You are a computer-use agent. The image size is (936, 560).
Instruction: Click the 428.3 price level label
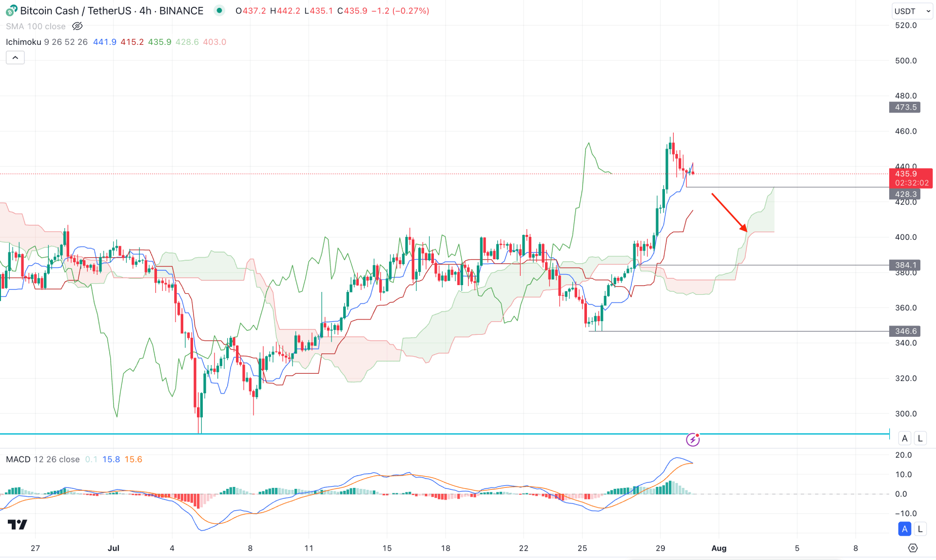(x=905, y=194)
